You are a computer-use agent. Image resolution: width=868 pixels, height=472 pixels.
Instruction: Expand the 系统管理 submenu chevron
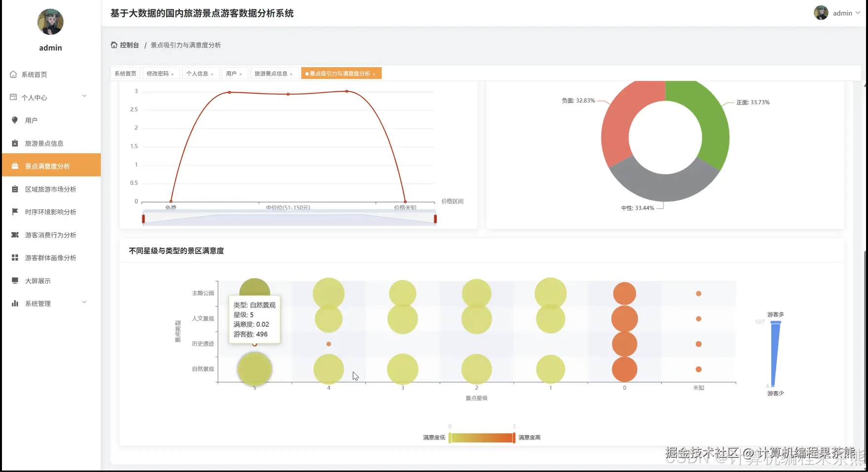[84, 302]
